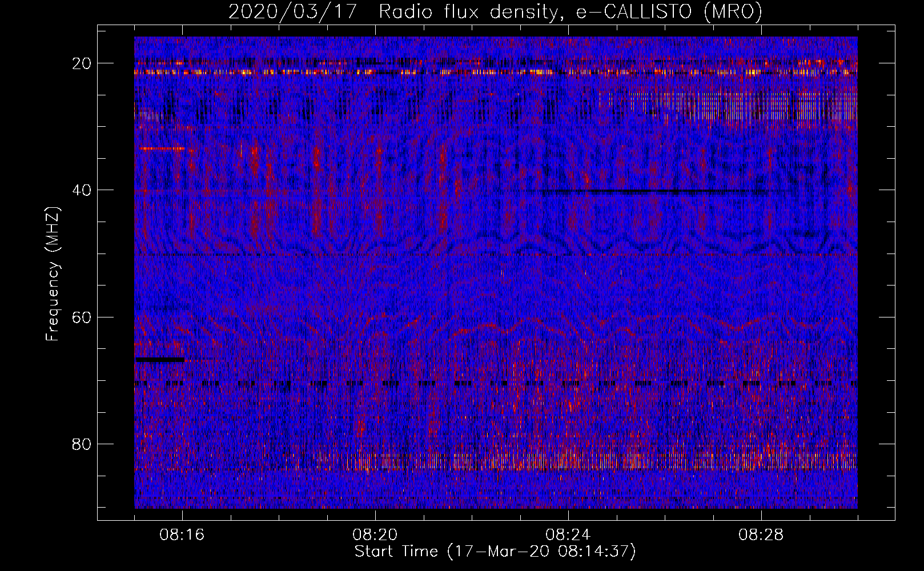
Task: Click the 08:28 time tick label
Action: tap(761, 535)
